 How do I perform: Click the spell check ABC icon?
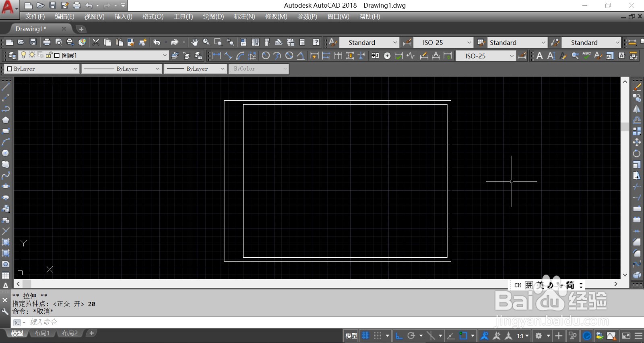click(586, 56)
